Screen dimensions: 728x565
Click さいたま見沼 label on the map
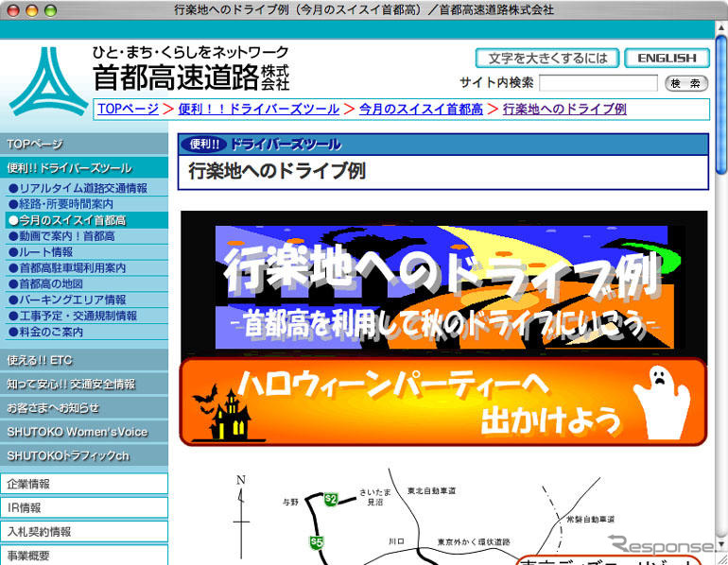coord(375,497)
